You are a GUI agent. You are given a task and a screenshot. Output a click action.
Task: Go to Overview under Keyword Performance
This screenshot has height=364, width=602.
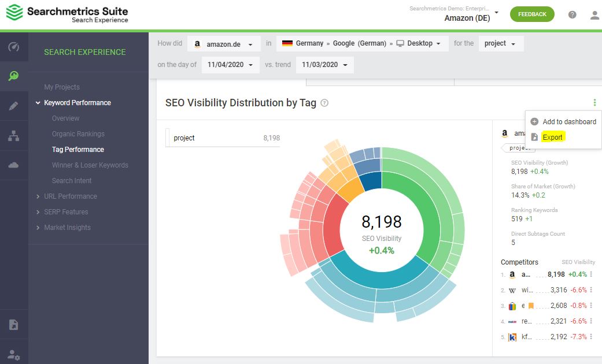(66, 118)
